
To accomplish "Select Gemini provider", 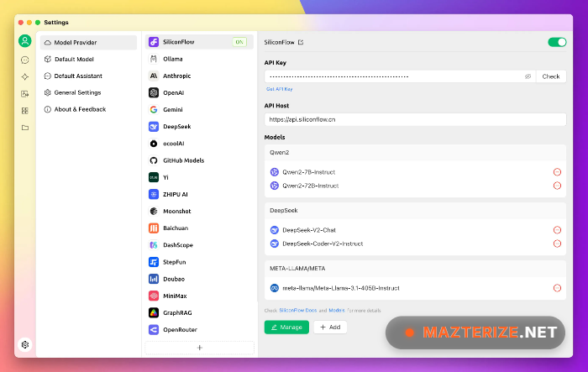I will pos(199,109).
